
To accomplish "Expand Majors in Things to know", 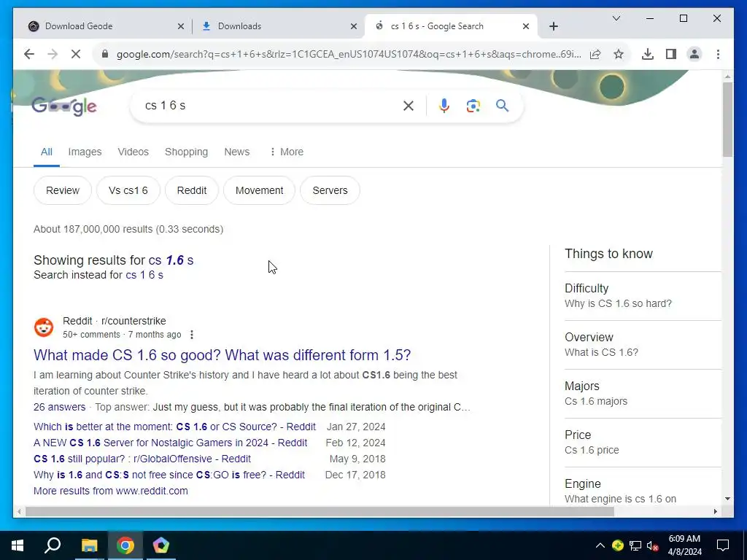I will click(643, 393).
